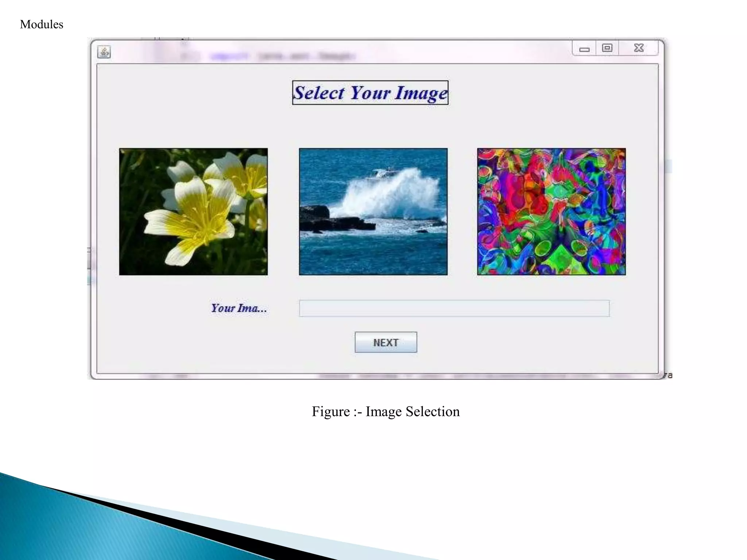Minimize the image selection window

point(584,48)
